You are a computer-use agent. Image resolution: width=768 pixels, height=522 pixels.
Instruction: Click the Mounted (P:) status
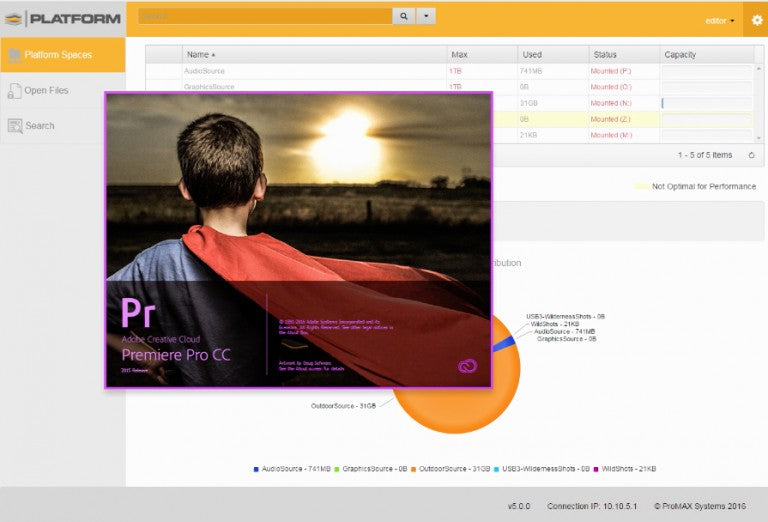[611, 71]
